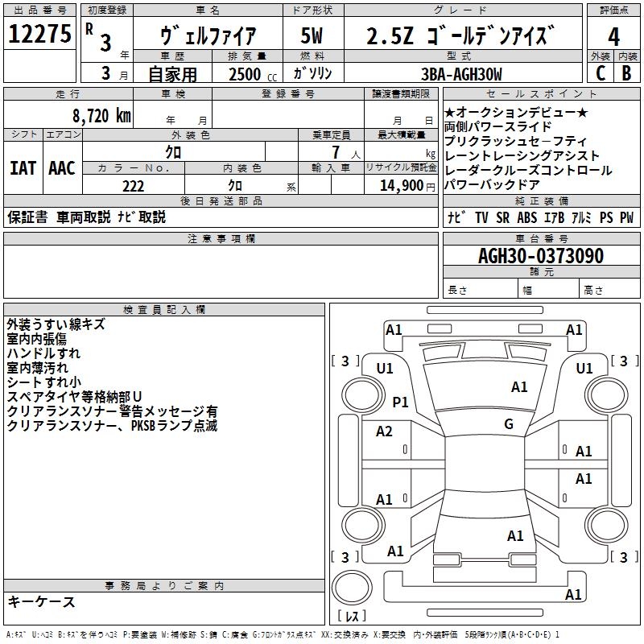Select the 注意事項欄 section header
644x644 pixels.
(221, 238)
